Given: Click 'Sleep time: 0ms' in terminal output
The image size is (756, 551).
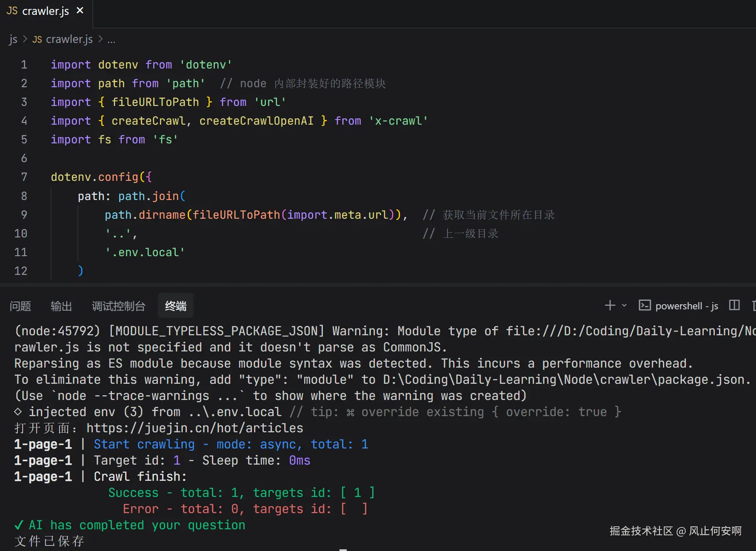Looking at the screenshot, I should (x=256, y=460).
